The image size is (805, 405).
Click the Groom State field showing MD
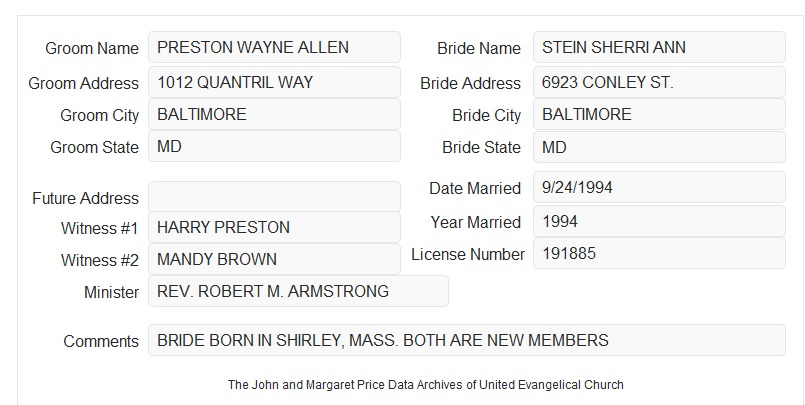click(274, 146)
